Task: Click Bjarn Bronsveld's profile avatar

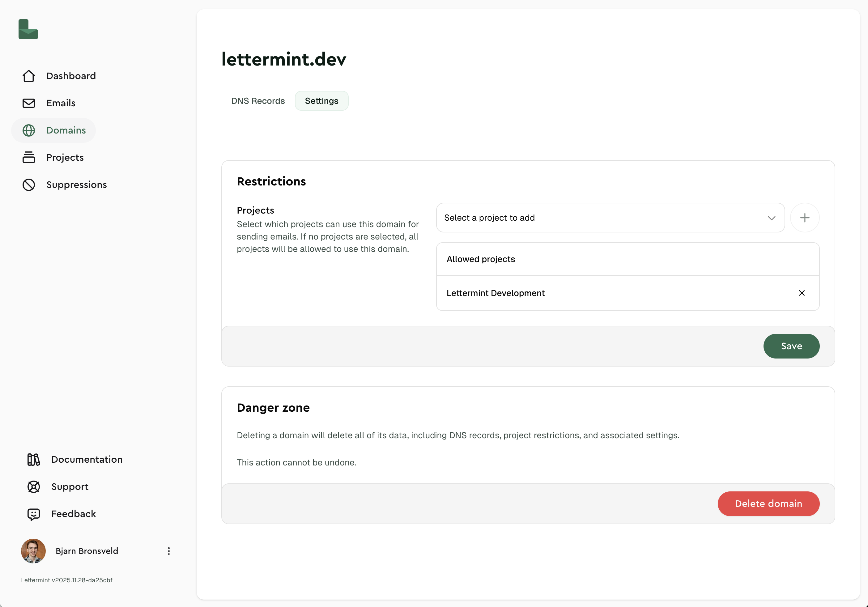Action: tap(33, 551)
